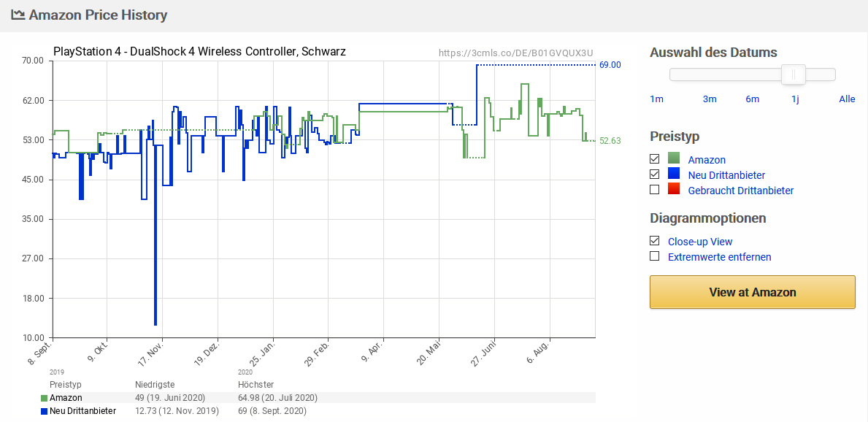
Task: Click the Amazon row in the legend table
Action: coord(318,398)
